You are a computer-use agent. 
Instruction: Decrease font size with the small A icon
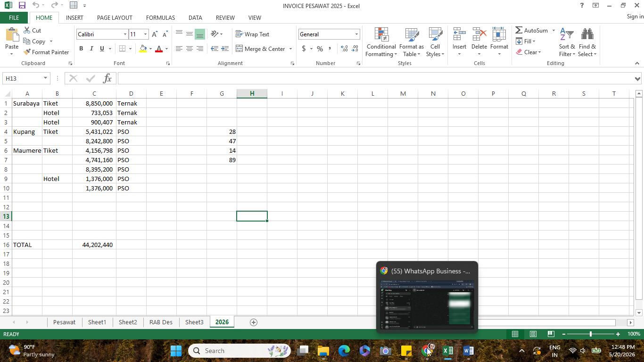(x=165, y=34)
